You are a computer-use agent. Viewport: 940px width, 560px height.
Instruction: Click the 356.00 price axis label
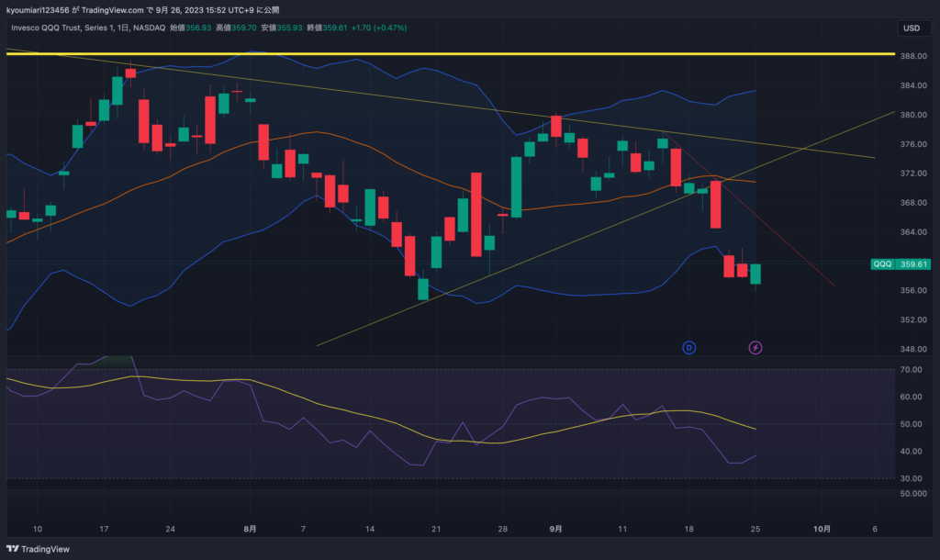pyautogui.click(x=913, y=290)
